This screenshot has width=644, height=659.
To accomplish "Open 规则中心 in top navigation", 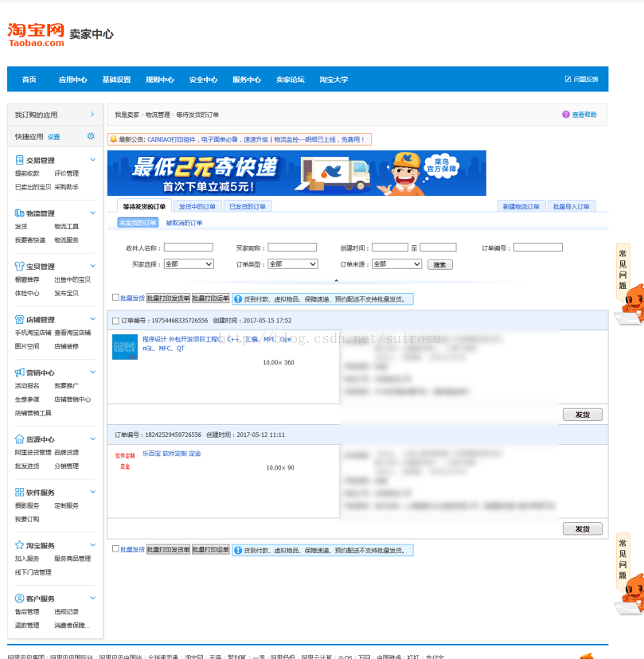I will pos(160,80).
